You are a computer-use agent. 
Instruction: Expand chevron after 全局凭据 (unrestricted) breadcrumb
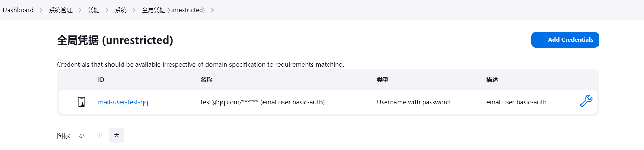pyautogui.click(x=212, y=10)
